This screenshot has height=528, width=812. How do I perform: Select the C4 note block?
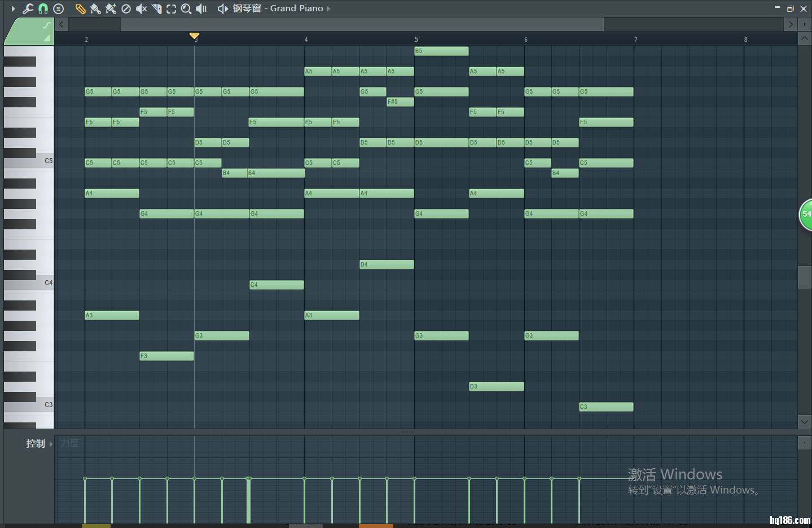tap(276, 285)
